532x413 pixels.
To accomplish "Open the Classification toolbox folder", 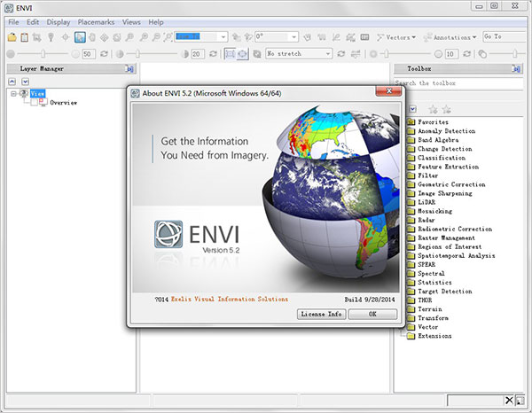I will click(x=436, y=158).
